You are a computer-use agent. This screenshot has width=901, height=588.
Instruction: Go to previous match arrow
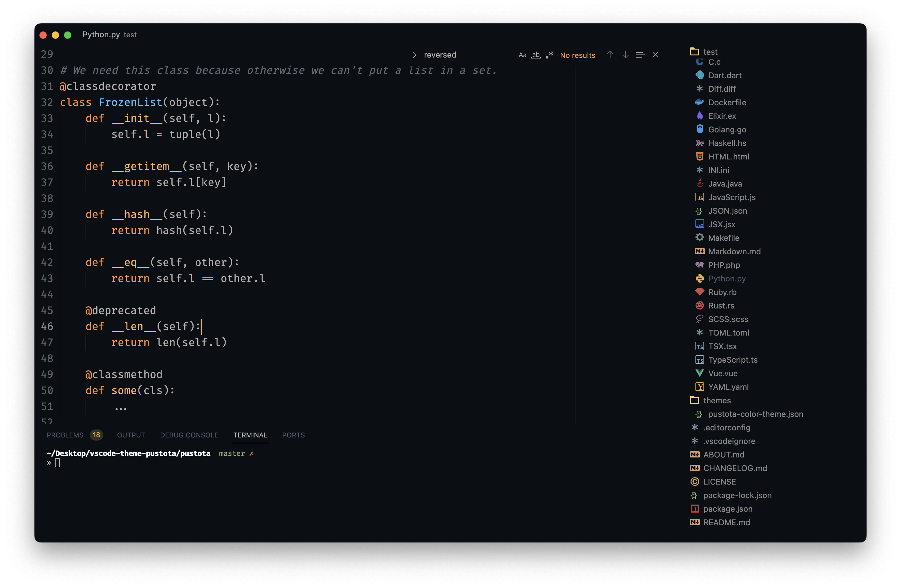pyautogui.click(x=610, y=55)
